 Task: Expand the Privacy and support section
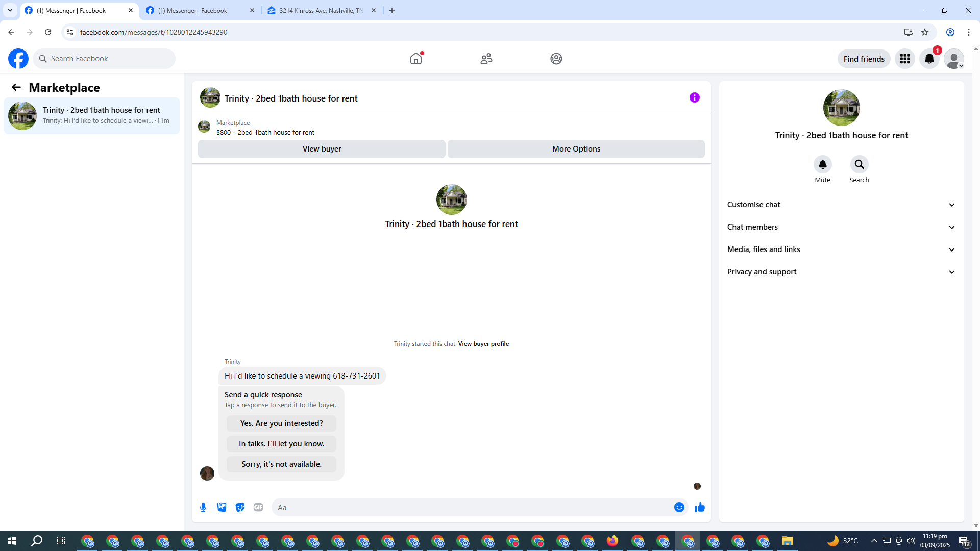point(842,272)
